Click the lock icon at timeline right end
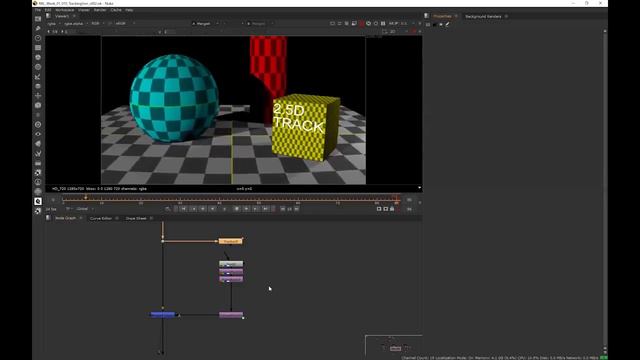640x360 pixels. (x=392, y=209)
